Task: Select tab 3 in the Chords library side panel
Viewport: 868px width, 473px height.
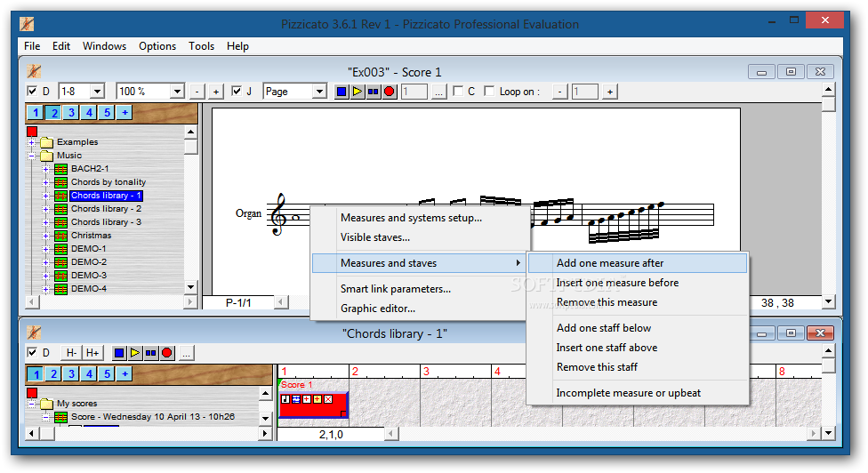Action: click(x=71, y=374)
